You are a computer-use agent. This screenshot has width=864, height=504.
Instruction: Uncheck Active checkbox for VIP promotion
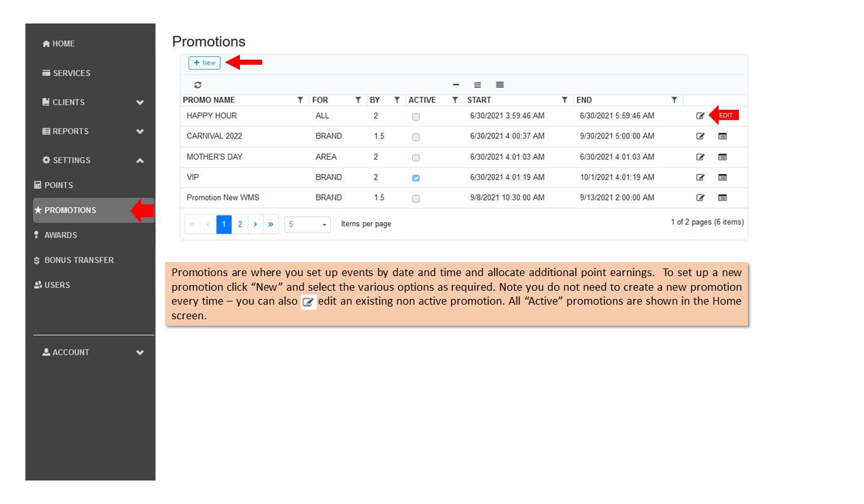coord(416,178)
